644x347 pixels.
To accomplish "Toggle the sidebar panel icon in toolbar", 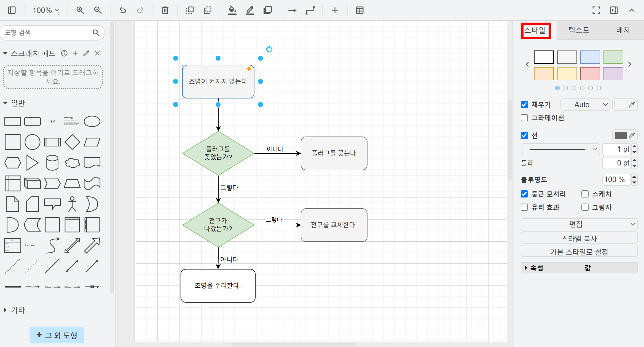I will (12, 10).
